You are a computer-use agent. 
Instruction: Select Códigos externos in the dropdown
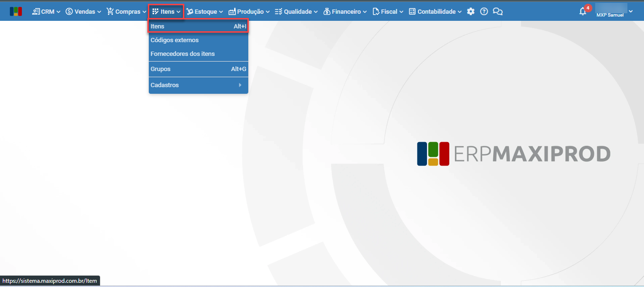coord(199,40)
